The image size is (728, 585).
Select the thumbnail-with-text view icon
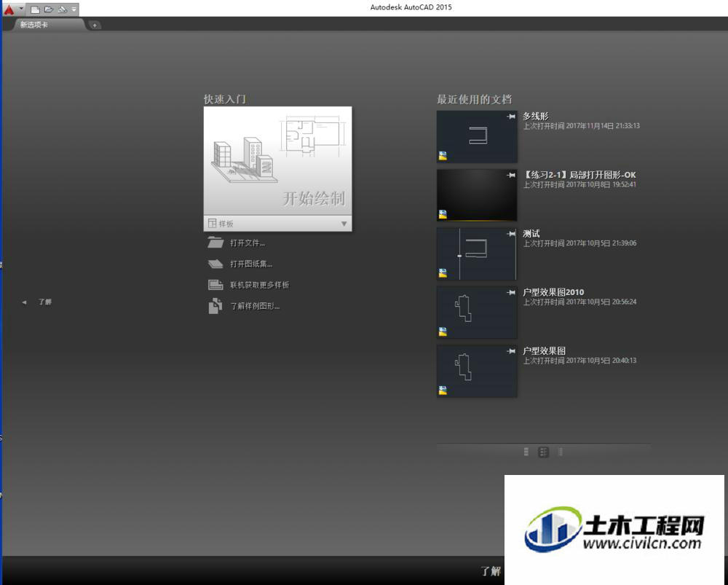543,452
